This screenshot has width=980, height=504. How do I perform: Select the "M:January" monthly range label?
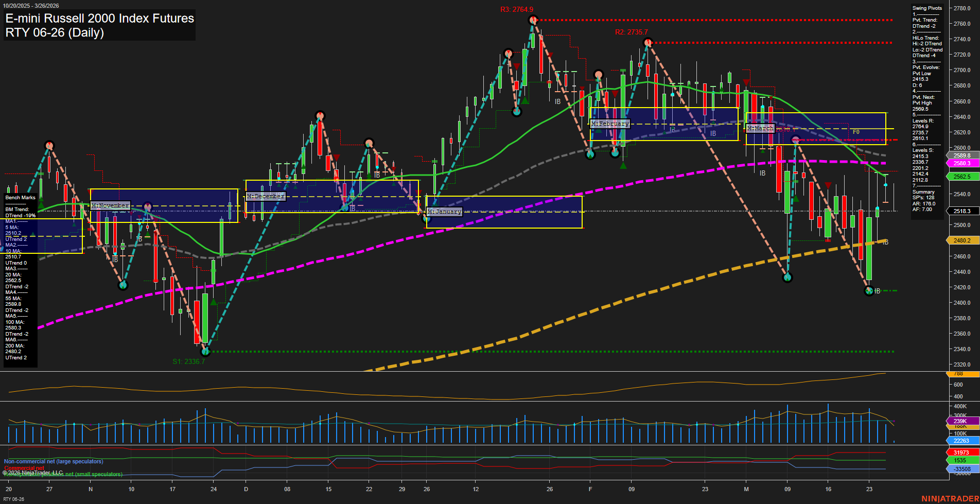(445, 212)
